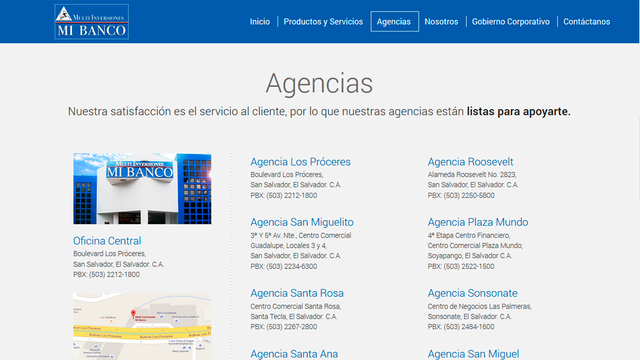Select the Agencia San Miguelito heading
The image size is (640, 360).
click(x=302, y=222)
